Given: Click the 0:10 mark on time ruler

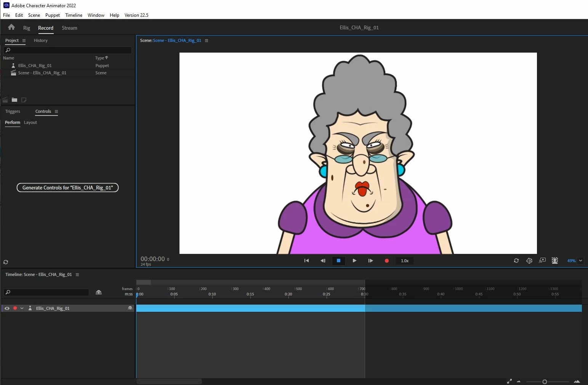Looking at the screenshot, I should coord(212,294).
